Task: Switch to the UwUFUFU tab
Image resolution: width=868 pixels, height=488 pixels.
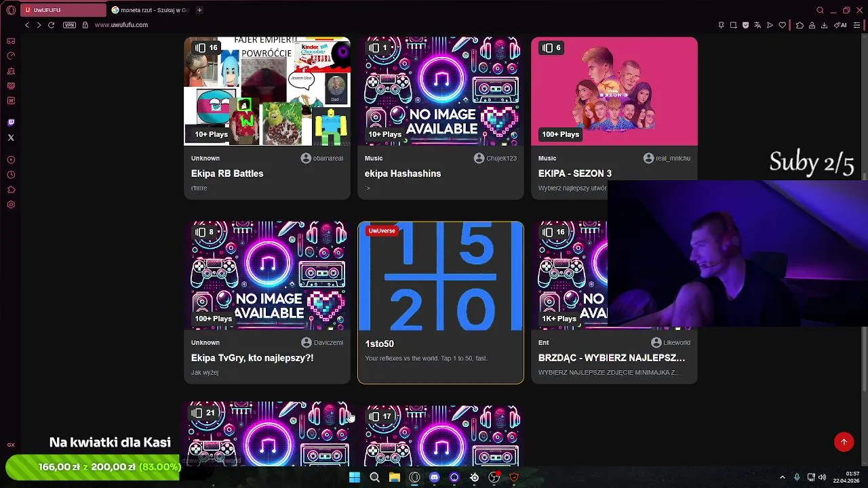Action: (62, 10)
